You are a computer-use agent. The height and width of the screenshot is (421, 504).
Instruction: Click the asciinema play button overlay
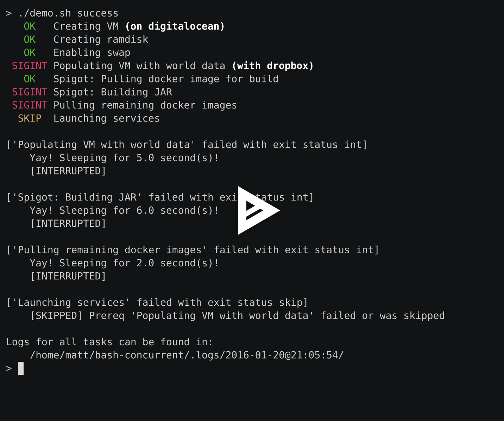(258, 210)
